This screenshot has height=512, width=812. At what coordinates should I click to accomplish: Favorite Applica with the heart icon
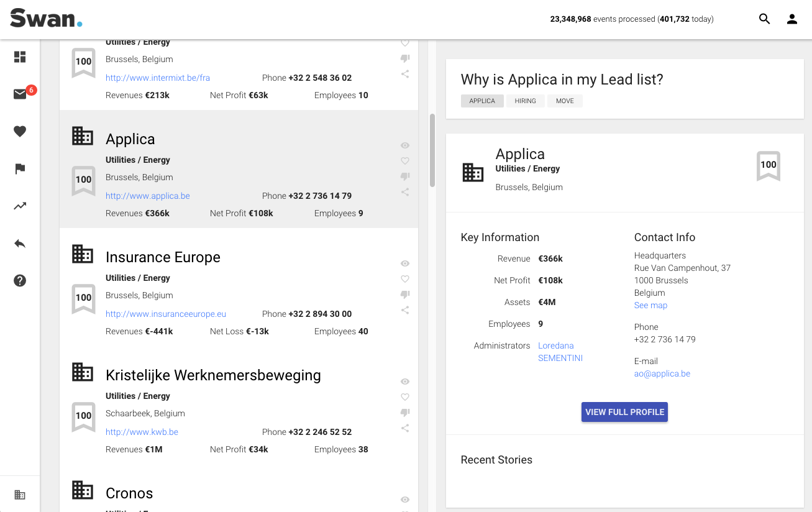point(405,161)
